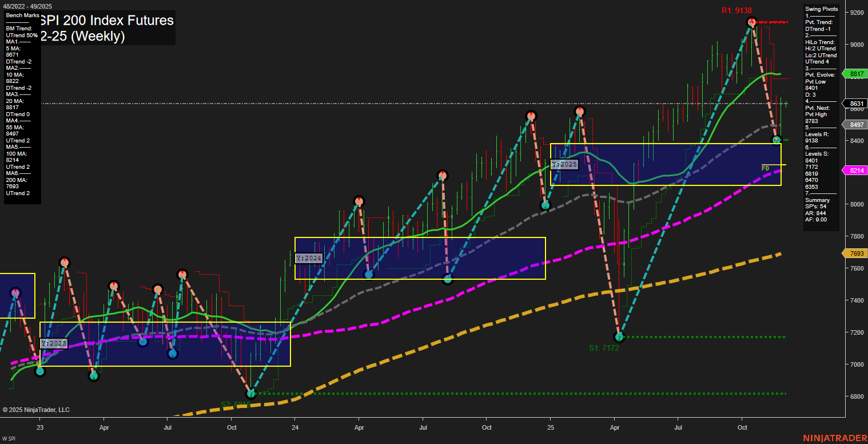
Task: Click the 7400 price axis label
Action: [x=857, y=300]
